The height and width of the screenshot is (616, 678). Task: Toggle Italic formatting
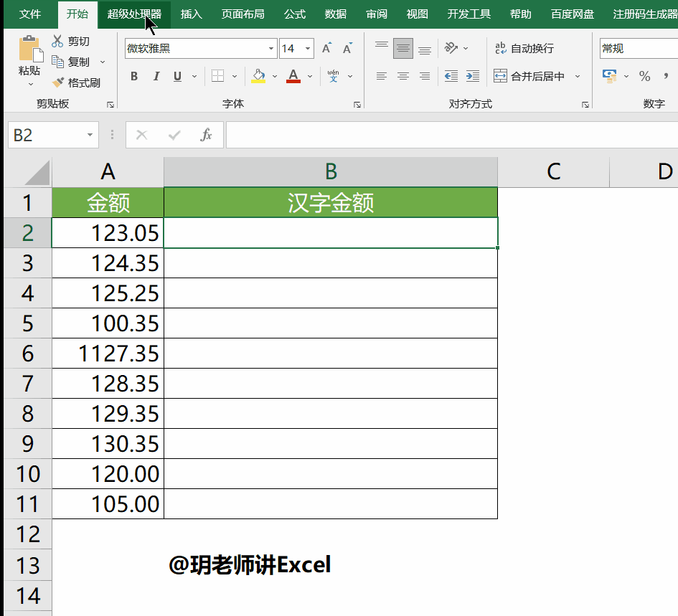pos(156,77)
